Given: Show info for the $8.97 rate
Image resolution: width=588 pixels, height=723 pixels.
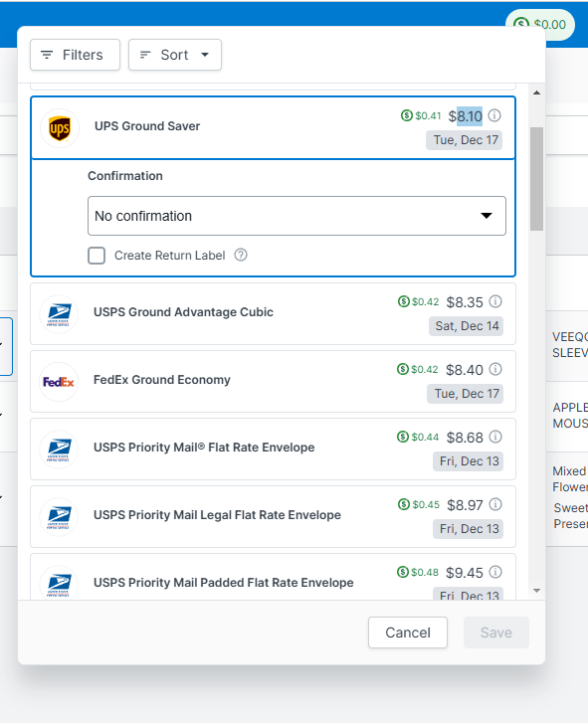Looking at the screenshot, I should tap(495, 504).
